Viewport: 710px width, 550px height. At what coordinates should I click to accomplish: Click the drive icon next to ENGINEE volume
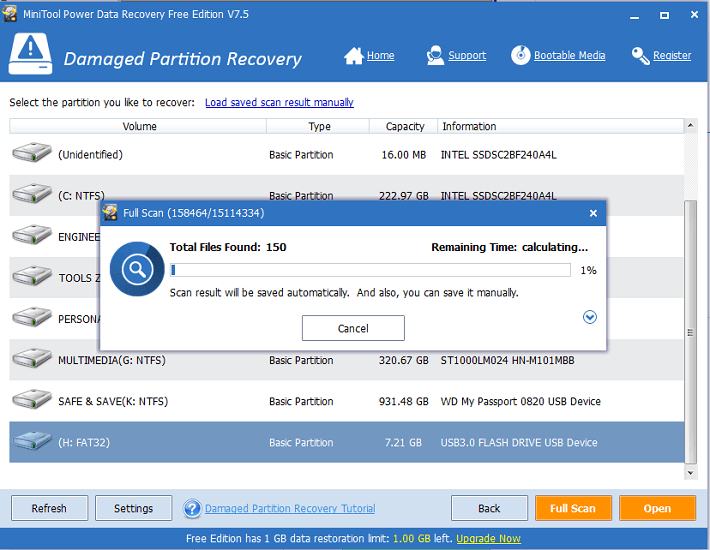[32, 234]
